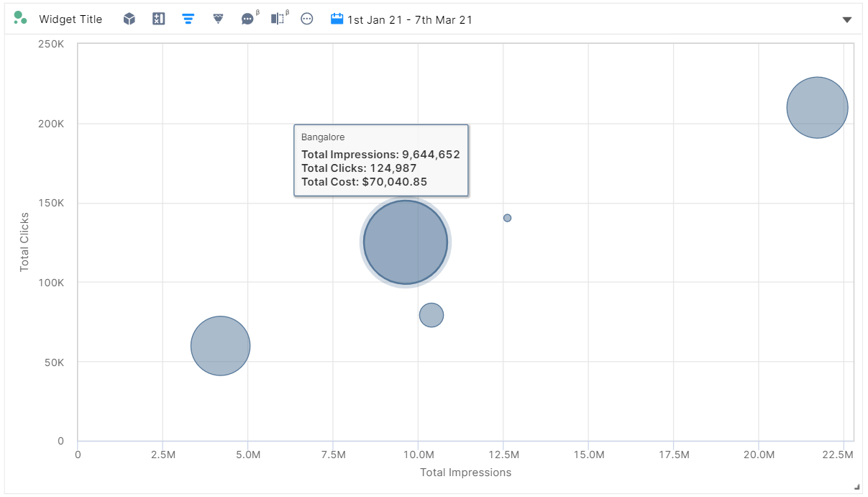This screenshot has width=868, height=497.
Task: Click the blue calendar icon
Action: pos(337,19)
